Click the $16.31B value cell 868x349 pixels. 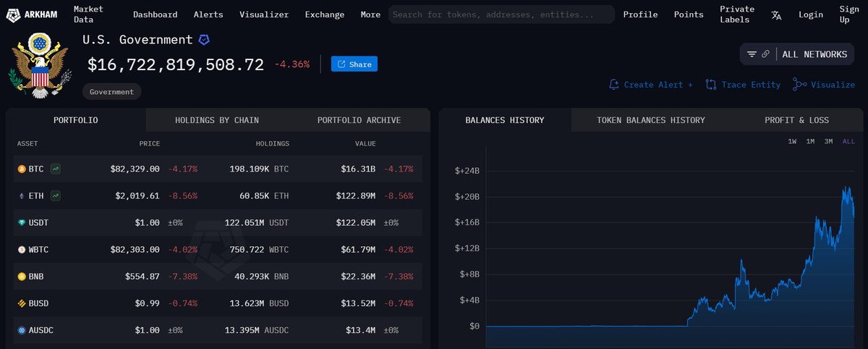pyautogui.click(x=358, y=169)
